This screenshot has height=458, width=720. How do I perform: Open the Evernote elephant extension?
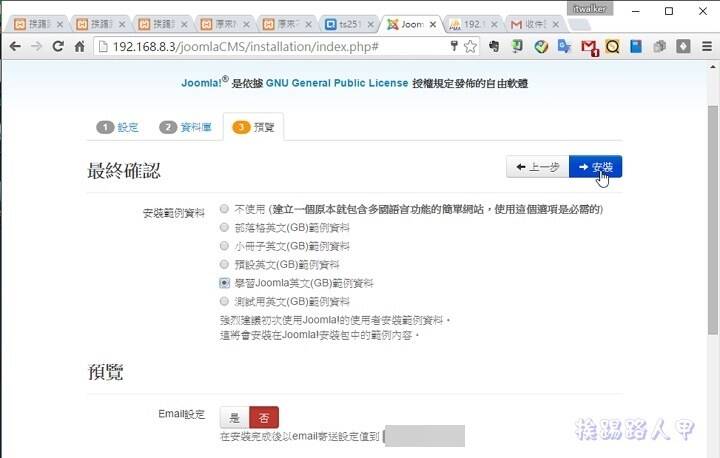click(x=494, y=46)
